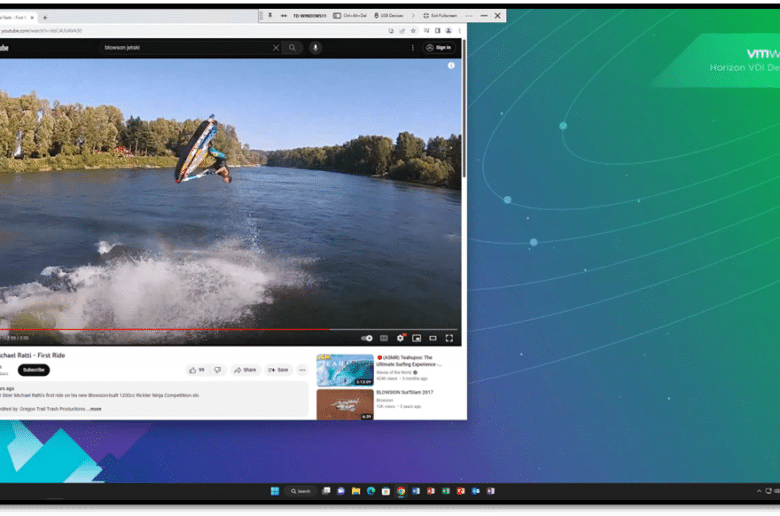Viewport: 780px width, 516px height.
Task: Click the info card icon on the video
Action: click(451, 65)
